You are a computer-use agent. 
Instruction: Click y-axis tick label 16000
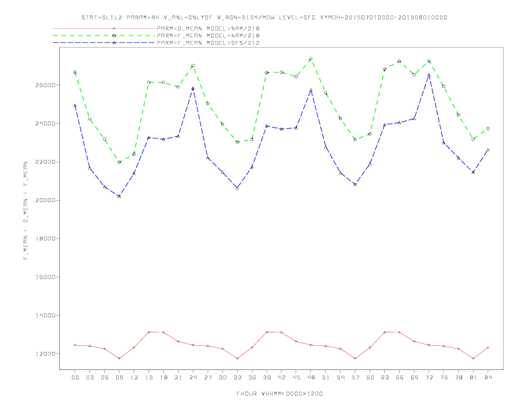[x=45, y=277]
